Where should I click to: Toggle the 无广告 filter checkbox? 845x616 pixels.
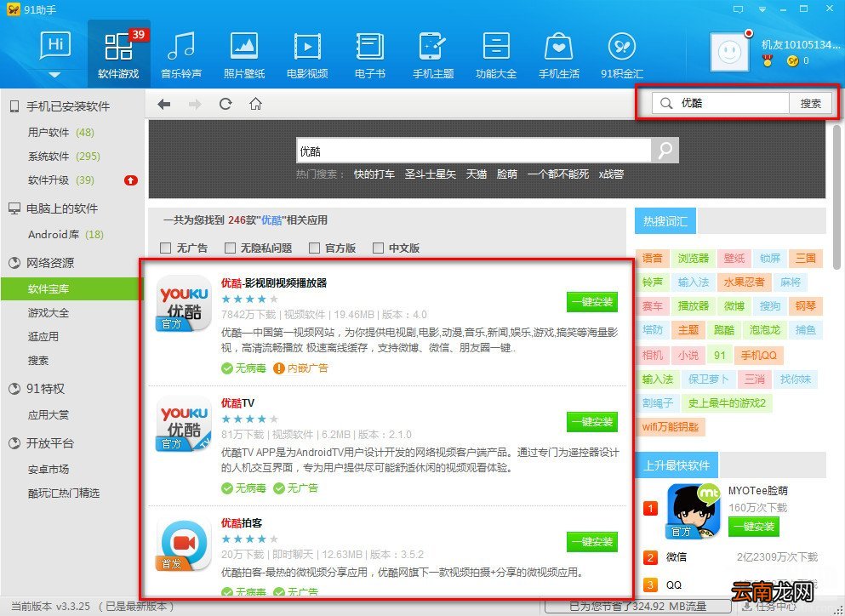point(165,248)
